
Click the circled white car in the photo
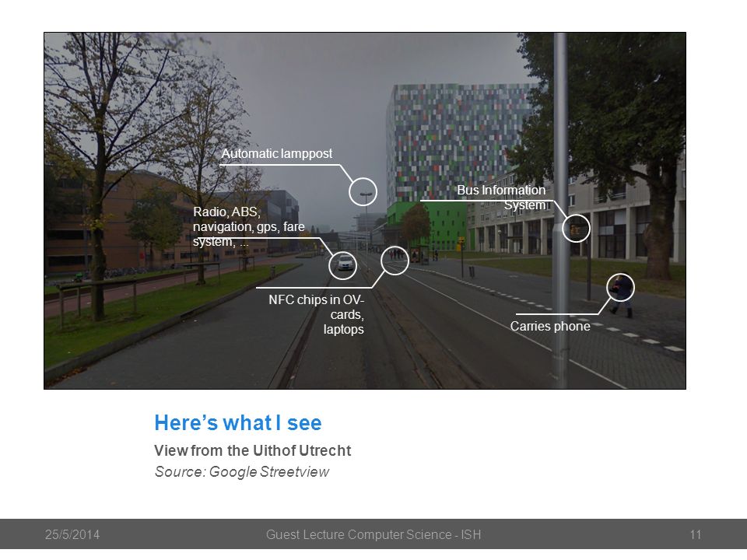point(343,266)
